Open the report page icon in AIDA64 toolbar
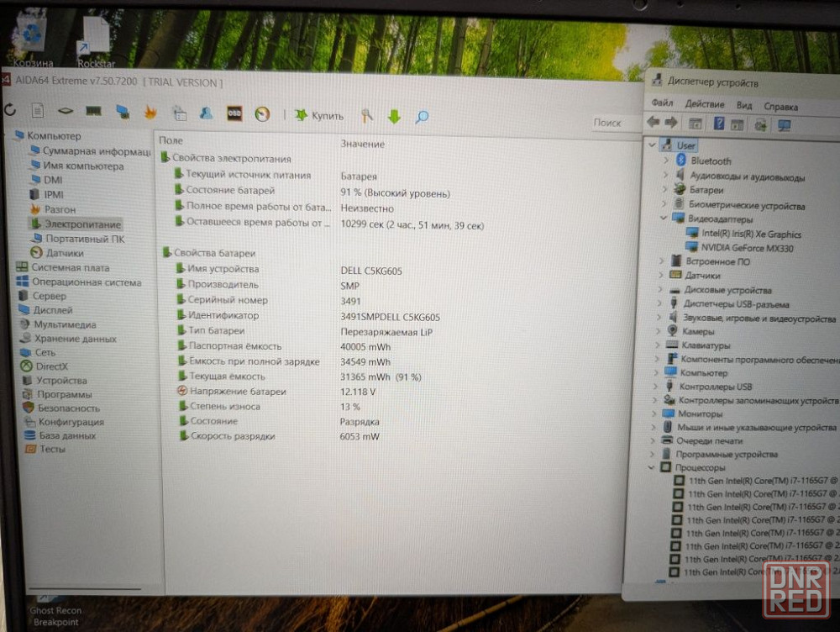Image resolution: width=840 pixels, height=632 pixels. click(x=38, y=110)
